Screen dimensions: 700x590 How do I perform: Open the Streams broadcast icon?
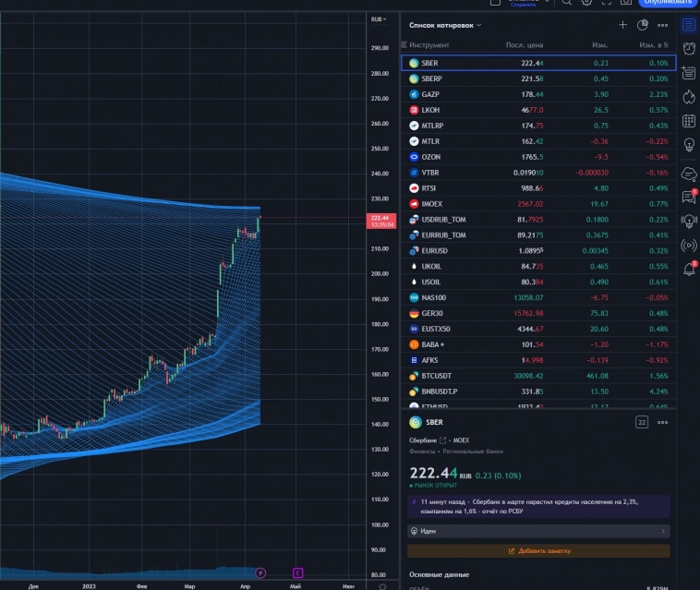pos(688,245)
